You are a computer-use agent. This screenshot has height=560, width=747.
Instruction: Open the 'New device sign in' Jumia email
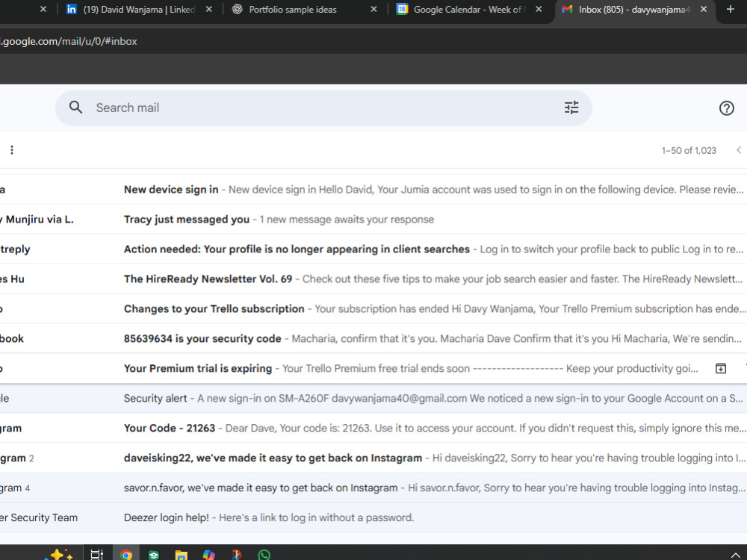tap(373, 190)
